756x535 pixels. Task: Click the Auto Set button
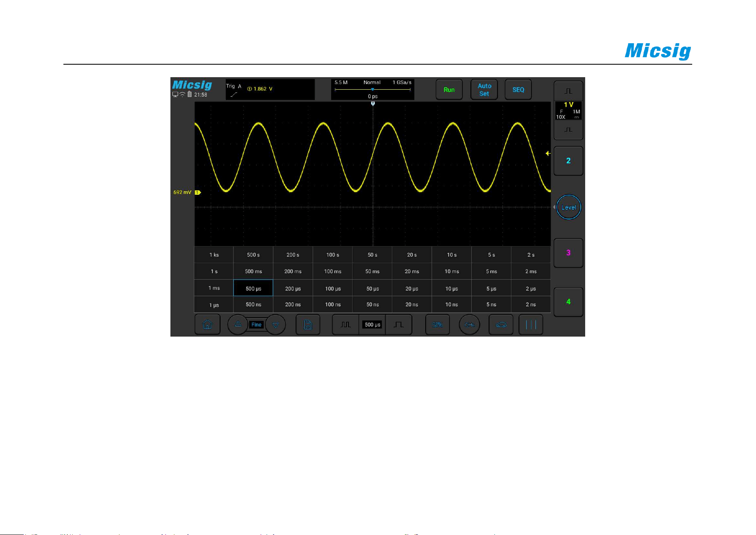pos(484,90)
